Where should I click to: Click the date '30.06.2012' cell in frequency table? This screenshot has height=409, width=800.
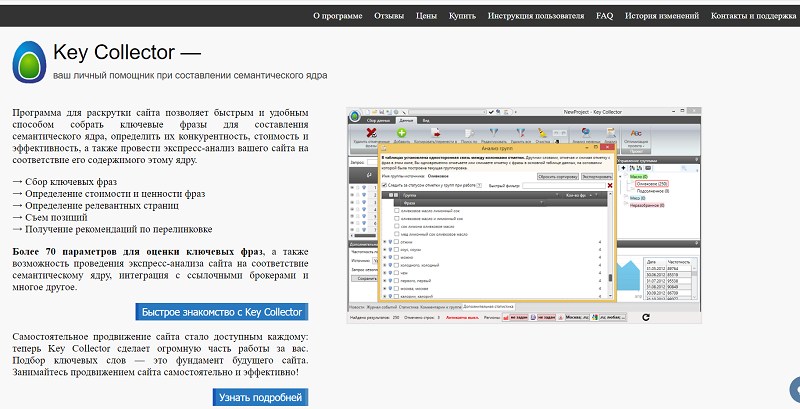click(656, 275)
